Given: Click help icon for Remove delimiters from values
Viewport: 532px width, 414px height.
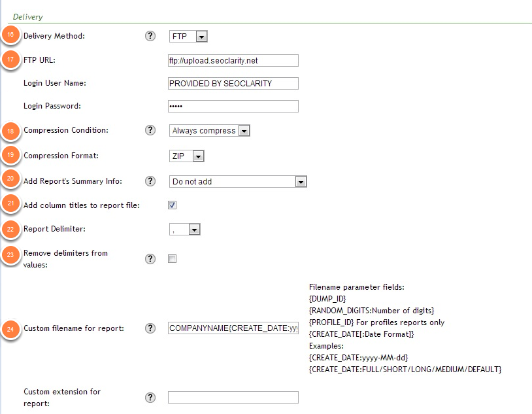Looking at the screenshot, I should click(x=150, y=259).
